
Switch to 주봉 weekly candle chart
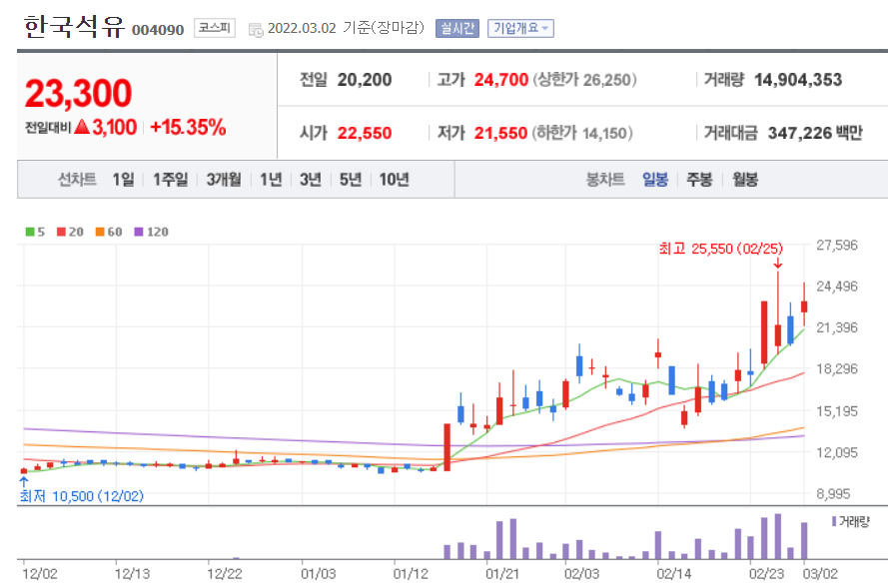699,180
